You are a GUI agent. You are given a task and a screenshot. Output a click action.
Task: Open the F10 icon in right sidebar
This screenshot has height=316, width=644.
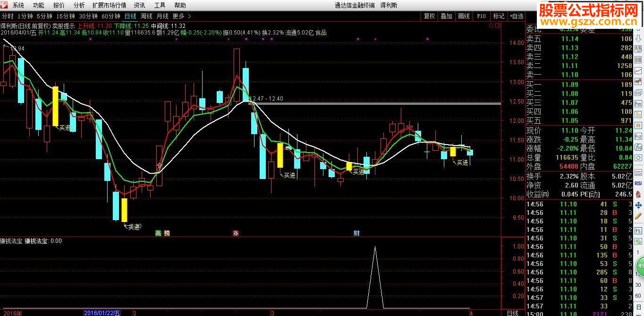click(x=638, y=103)
